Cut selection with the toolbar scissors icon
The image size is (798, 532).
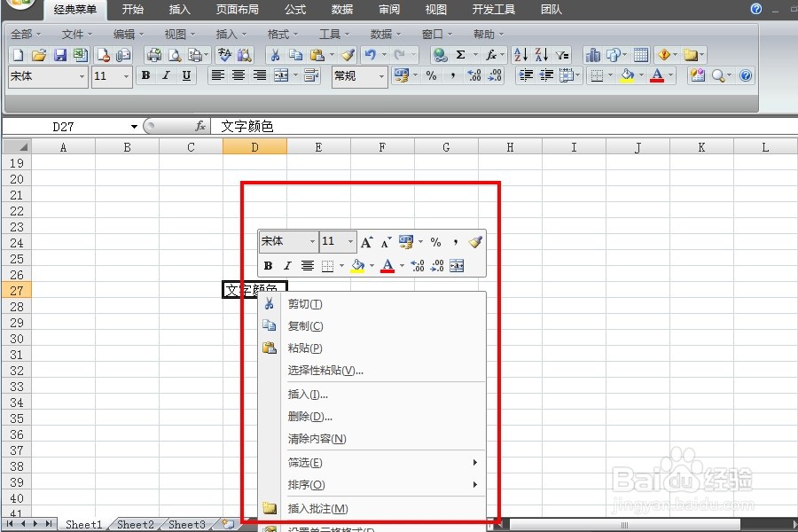pyautogui.click(x=276, y=54)
